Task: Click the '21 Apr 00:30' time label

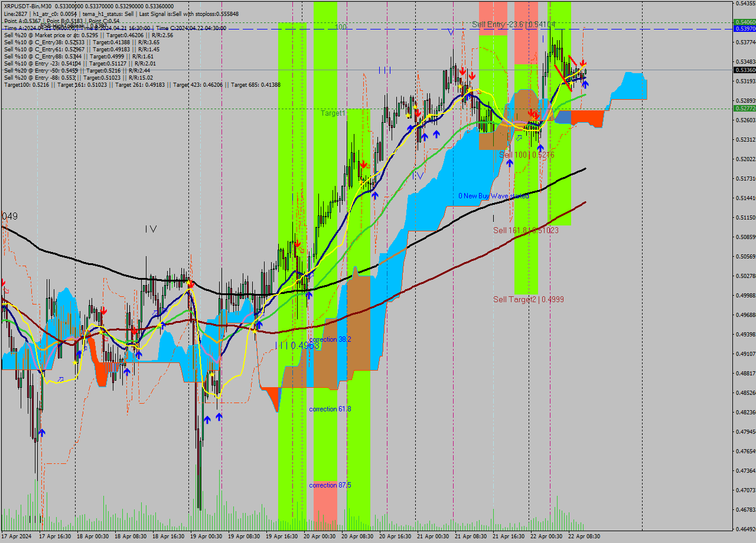Action: [433, 537]
